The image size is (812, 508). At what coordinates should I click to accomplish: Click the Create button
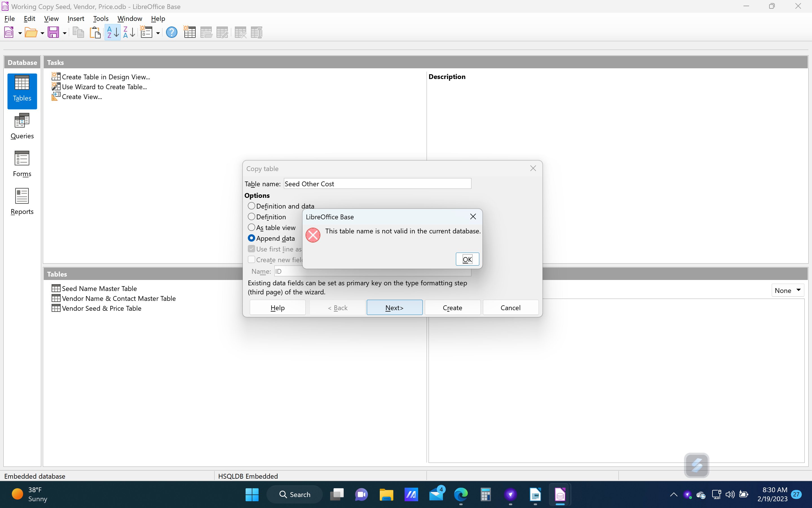click(x=452, y=307)
